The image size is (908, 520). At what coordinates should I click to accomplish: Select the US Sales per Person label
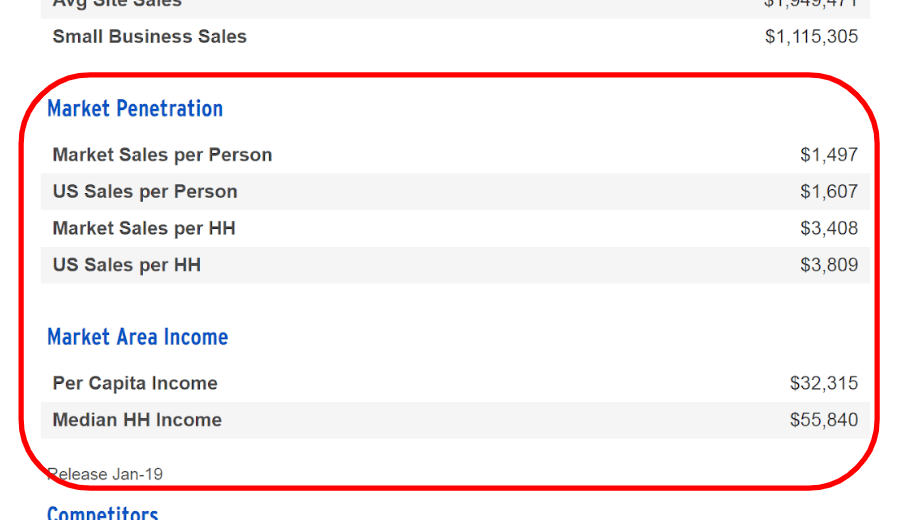pos(145,192)
